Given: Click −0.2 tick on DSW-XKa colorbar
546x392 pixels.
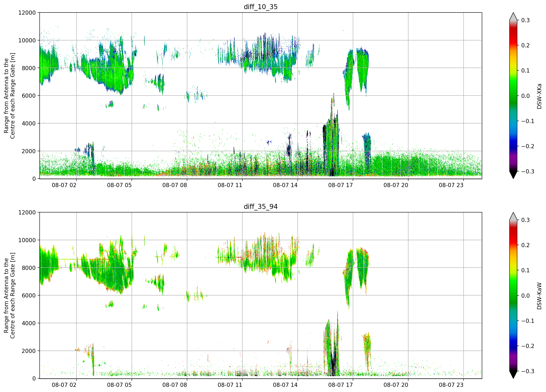Looking at the screenshot, I should pyautogui.click(x=528, y=146).
